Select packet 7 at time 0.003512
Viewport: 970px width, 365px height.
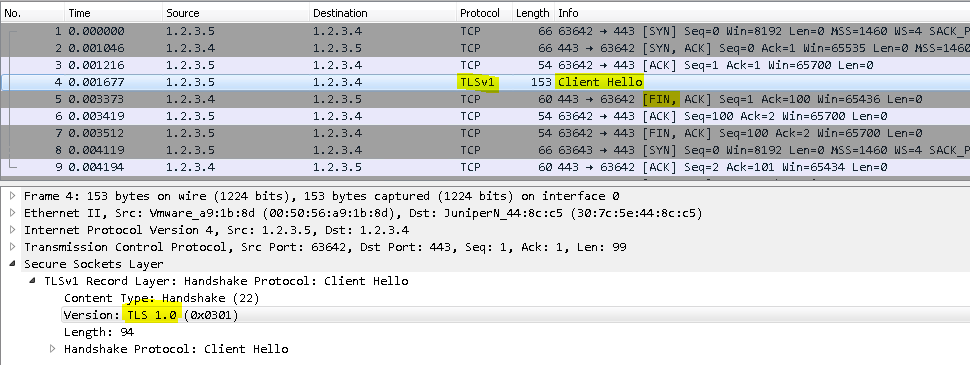tap(485, 133)
